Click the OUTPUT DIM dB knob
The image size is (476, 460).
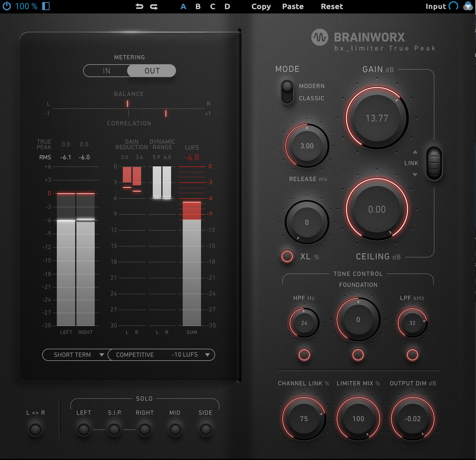pos(412,419)
